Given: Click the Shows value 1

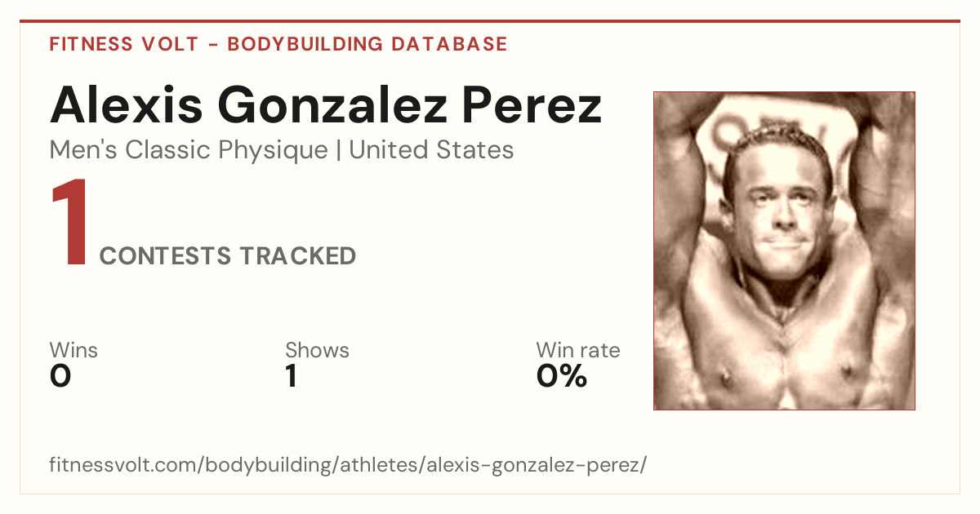Looking at the screenshot, I should pyautogui.click(x=291, y=376).
